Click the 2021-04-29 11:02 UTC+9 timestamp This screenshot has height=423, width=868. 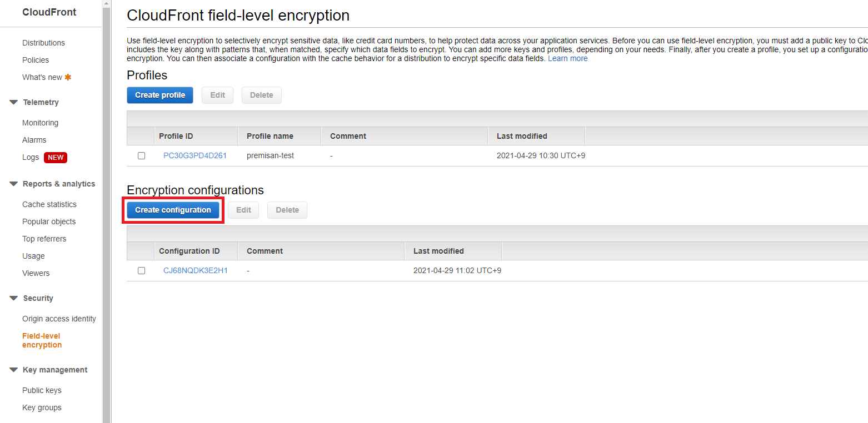pyautogui.click(x=457, y=270)
